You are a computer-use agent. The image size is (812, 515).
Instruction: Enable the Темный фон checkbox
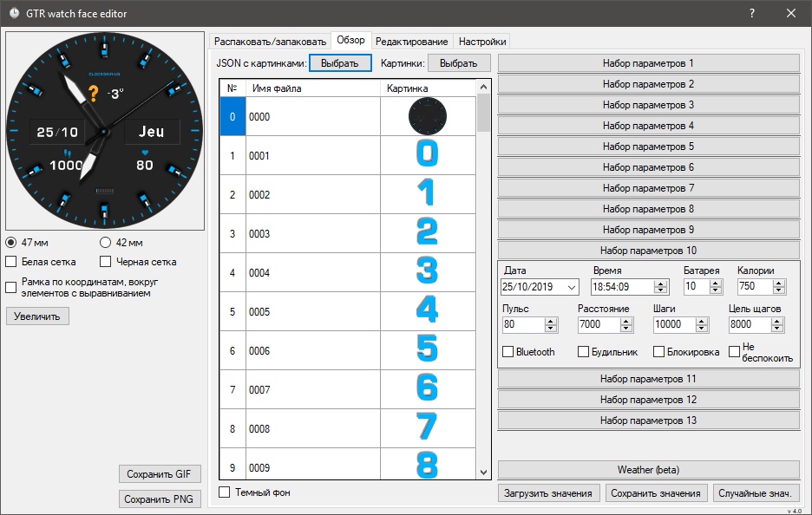[225, 492]
